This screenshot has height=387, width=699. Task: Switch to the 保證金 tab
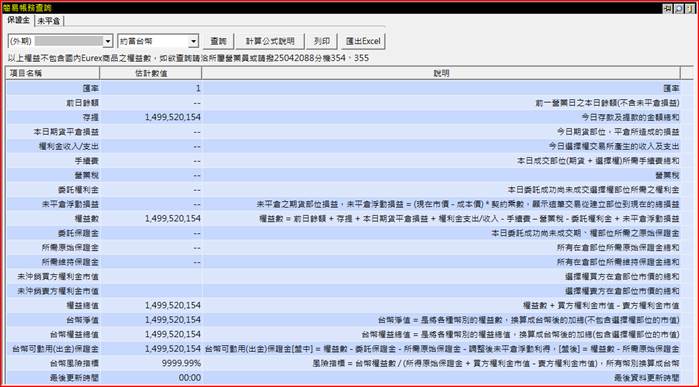coord(19,21)
